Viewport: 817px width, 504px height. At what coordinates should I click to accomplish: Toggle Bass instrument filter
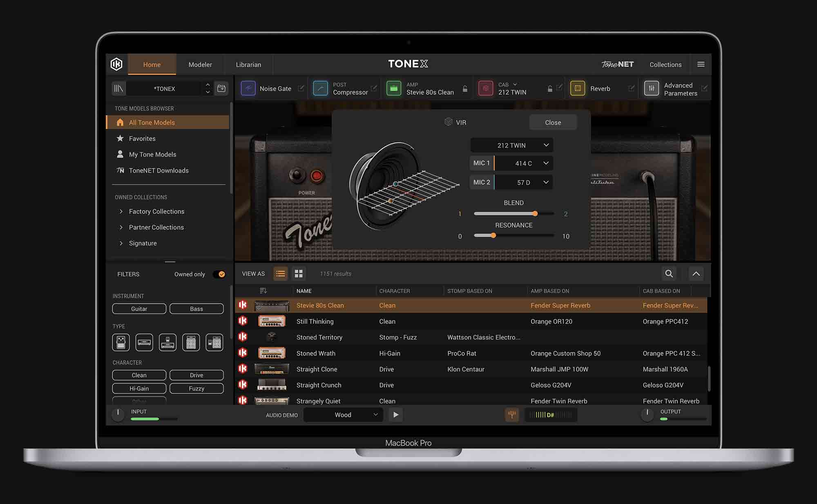coord(196,309)
